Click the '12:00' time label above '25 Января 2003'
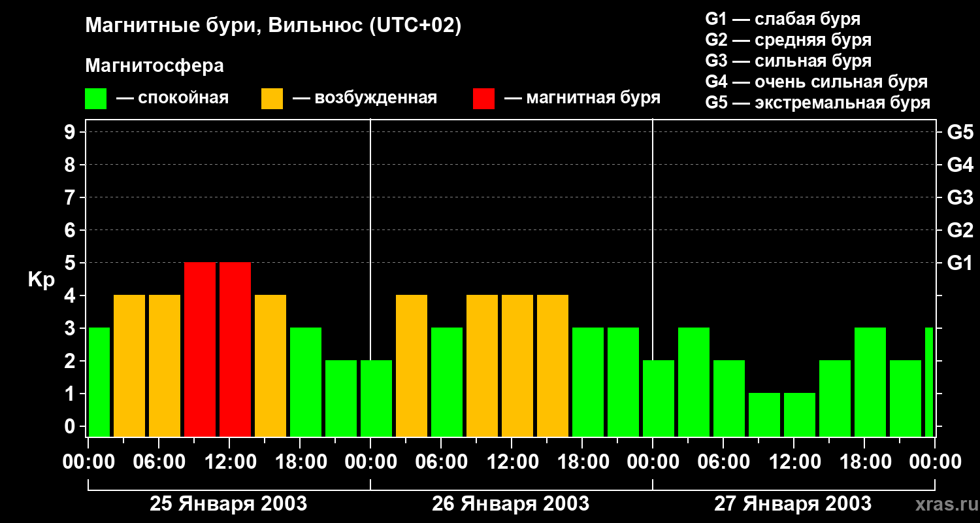Screen dimensions: 980x523 tap(229, 462)
